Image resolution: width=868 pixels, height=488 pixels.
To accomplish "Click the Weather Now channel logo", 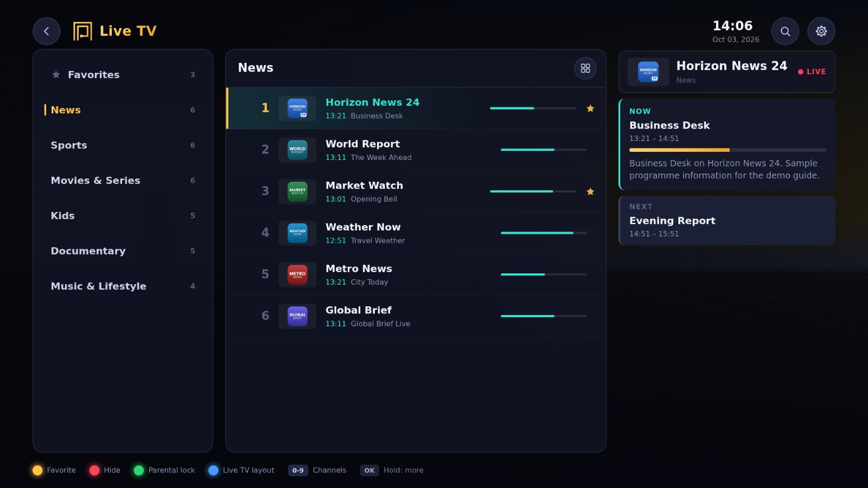I will coord(297,233).
